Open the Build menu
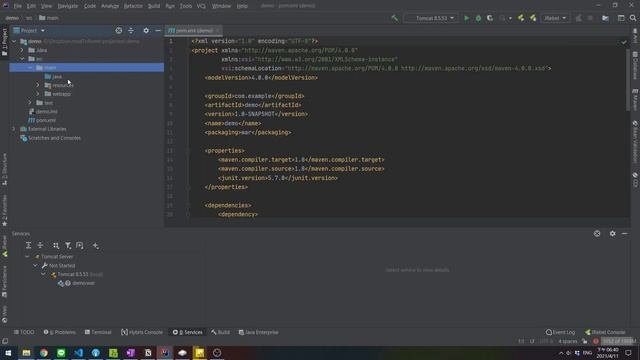This screenshot has height=360, width=640. point(154,6)
